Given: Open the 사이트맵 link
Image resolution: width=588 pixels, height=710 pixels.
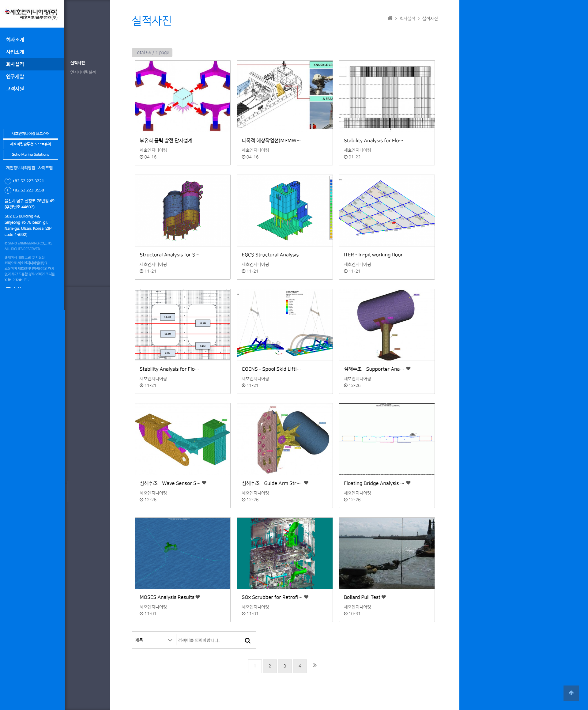Looking at the screenshot, I should click(45, 168).
